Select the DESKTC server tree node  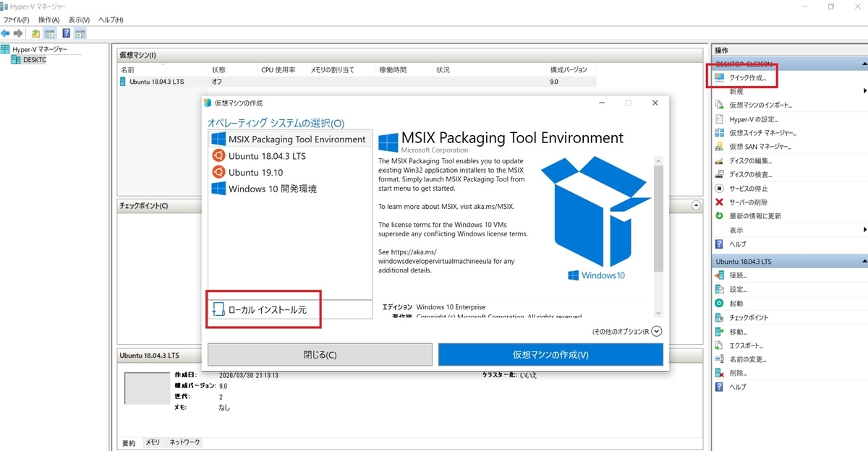(x=35, y=60)
